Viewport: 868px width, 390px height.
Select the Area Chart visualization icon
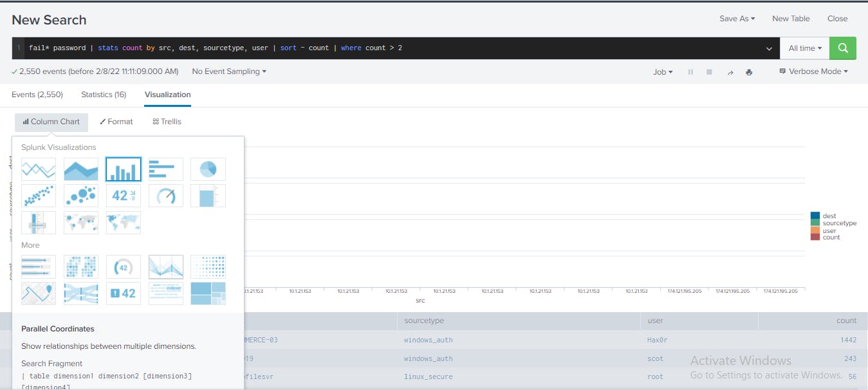(x=81, y=169)
